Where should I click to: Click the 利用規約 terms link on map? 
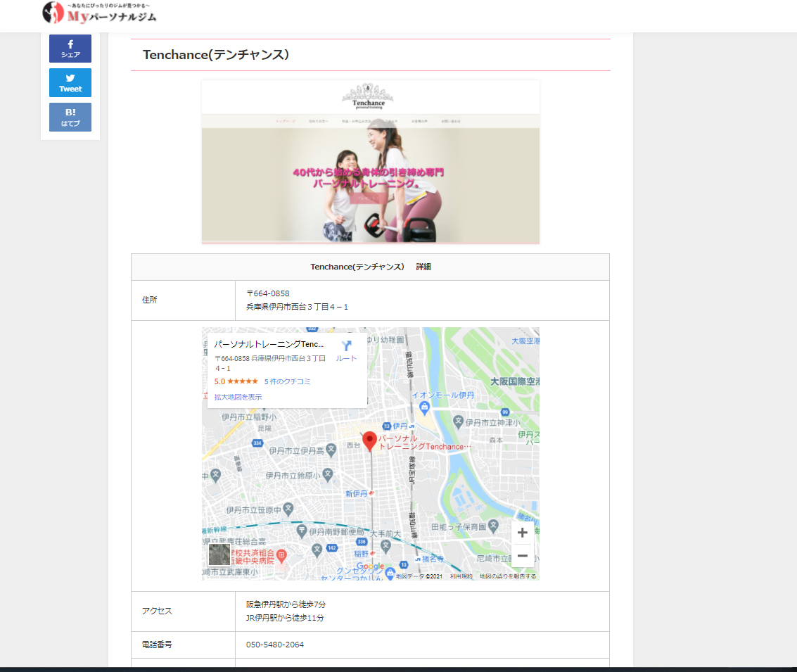coord(461,576)
